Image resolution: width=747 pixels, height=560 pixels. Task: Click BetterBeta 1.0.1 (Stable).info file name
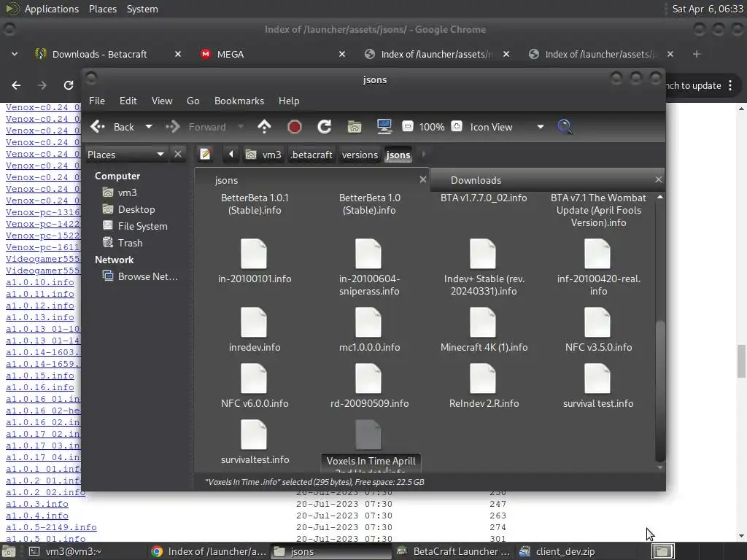tap(255, 204)
